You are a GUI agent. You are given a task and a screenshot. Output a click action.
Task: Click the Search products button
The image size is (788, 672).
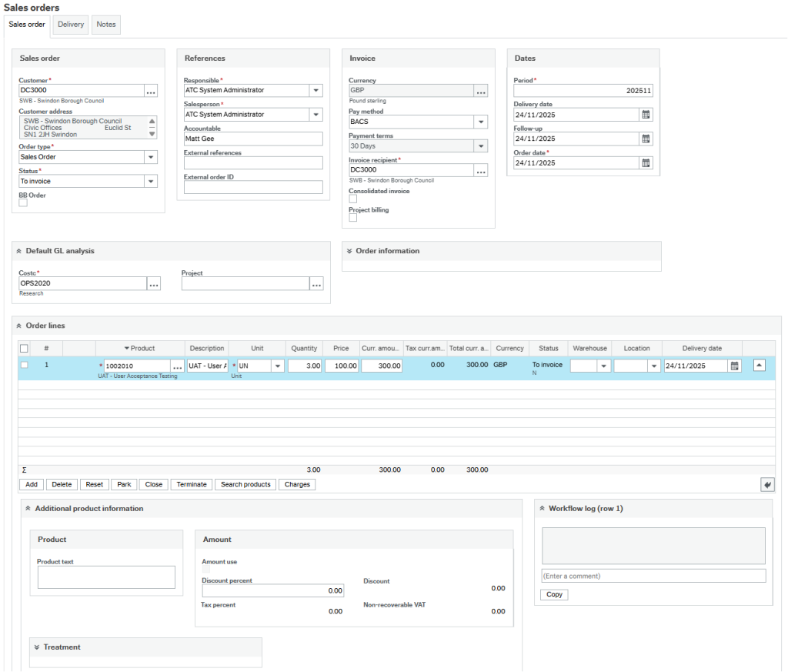click(245, 484)
